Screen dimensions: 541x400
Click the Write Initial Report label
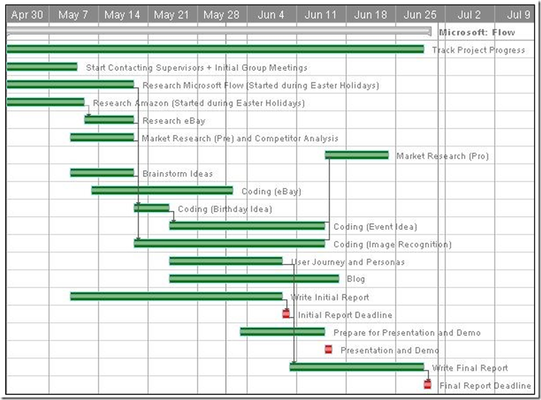point(330,297)
